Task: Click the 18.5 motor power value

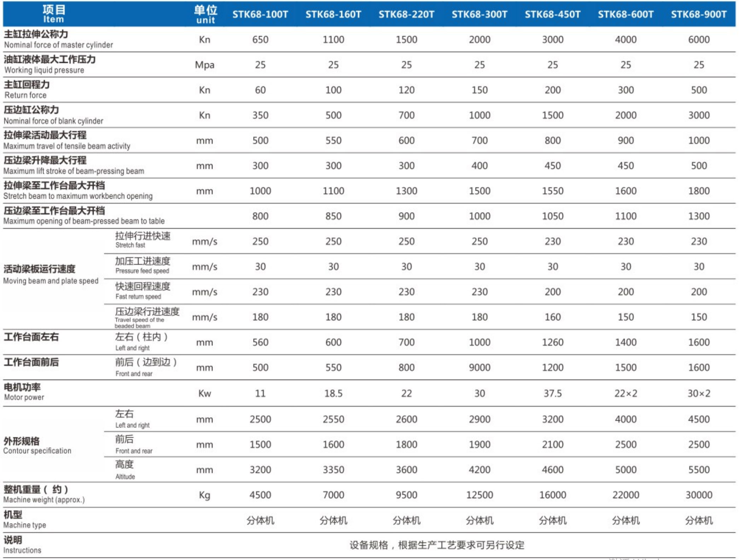Action: point(333,393)
